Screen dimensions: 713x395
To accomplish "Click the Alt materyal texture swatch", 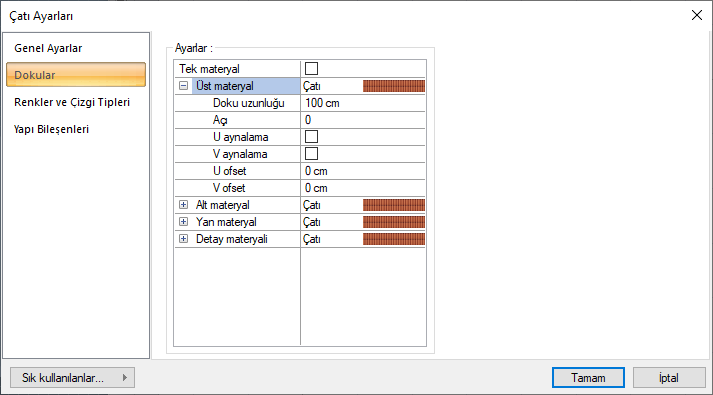I will (x=394, y=205).
